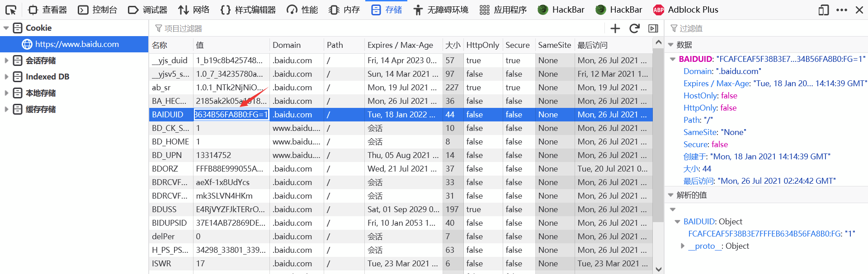
Task: Refresh the cookie list
Action: 634,28
